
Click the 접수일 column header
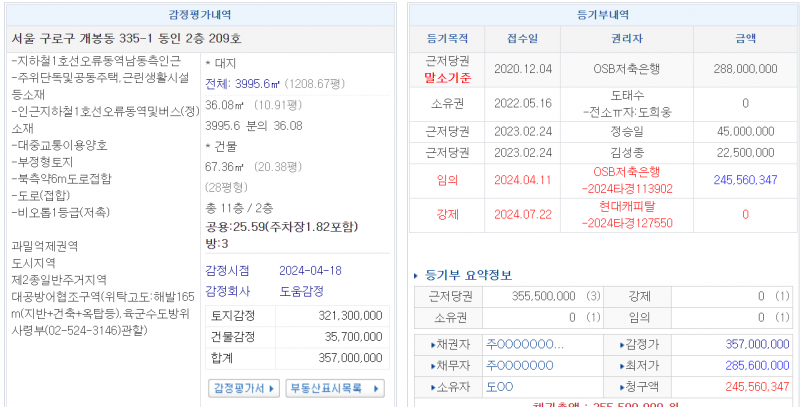(522, 39)
